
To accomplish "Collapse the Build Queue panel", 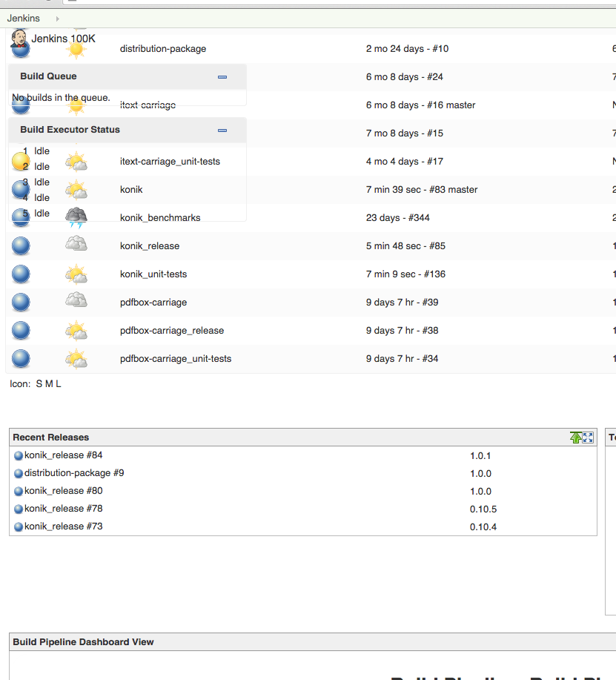I will 222,77.
